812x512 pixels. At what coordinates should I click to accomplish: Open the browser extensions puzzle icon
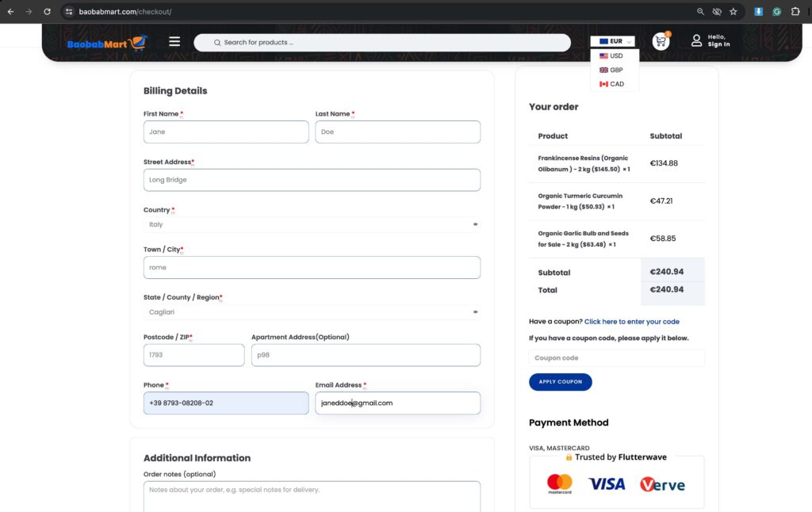(x=795, y=11)
